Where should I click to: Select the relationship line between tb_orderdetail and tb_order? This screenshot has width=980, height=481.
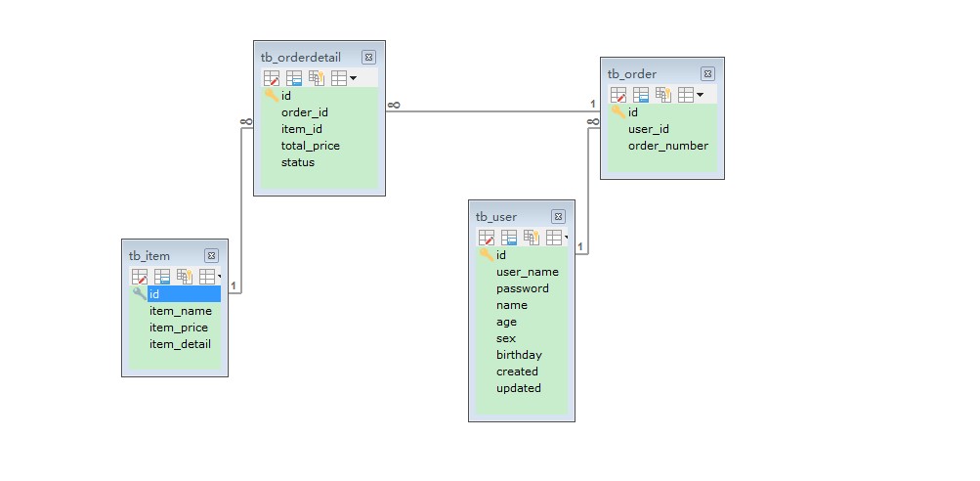click(x=493, y=112)
